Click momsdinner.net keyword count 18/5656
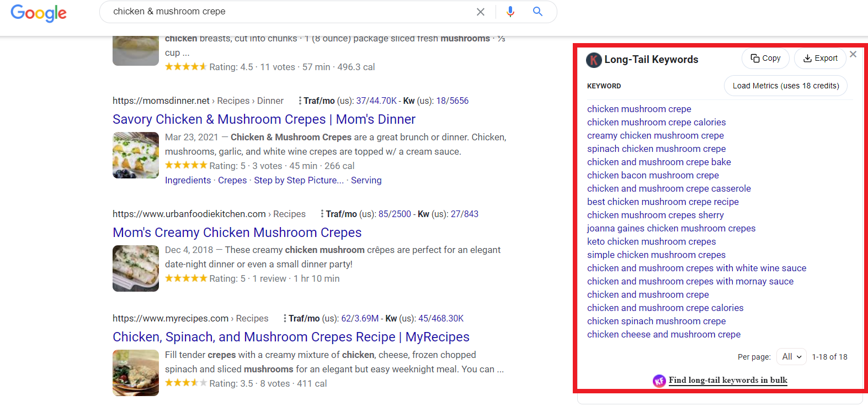This screenshot has width=868, height=411. [452, 101]
